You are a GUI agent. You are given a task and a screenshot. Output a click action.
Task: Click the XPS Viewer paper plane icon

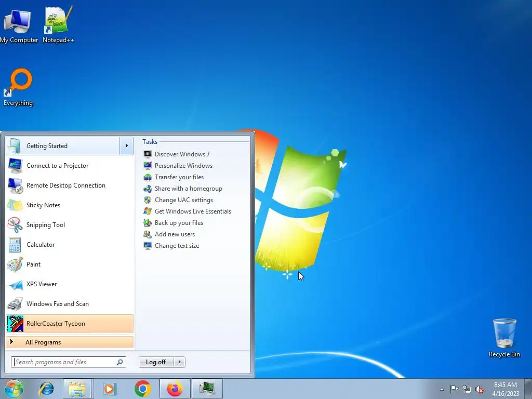click(x=15, y=284)
